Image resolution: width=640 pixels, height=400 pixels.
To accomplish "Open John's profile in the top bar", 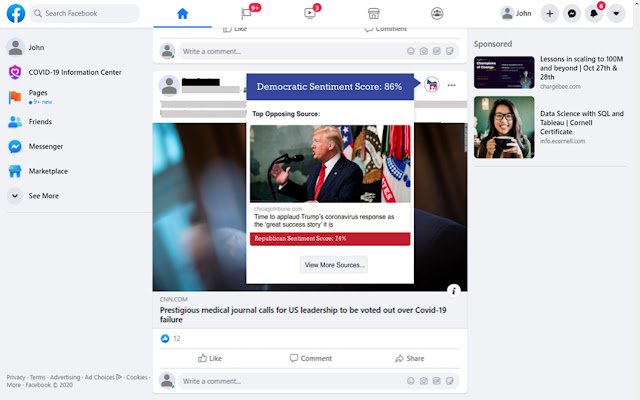I will (516, 13).
